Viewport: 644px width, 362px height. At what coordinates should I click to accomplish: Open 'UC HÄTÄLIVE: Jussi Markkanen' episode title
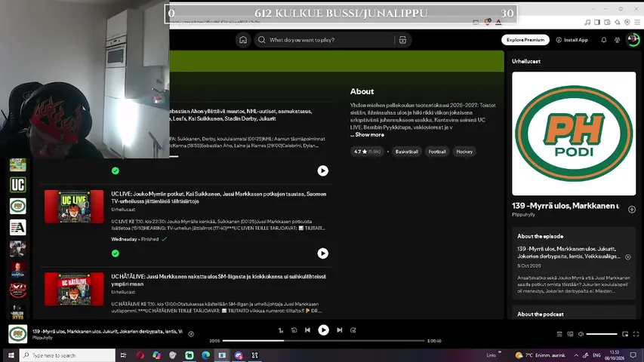(x=218, y=280)
